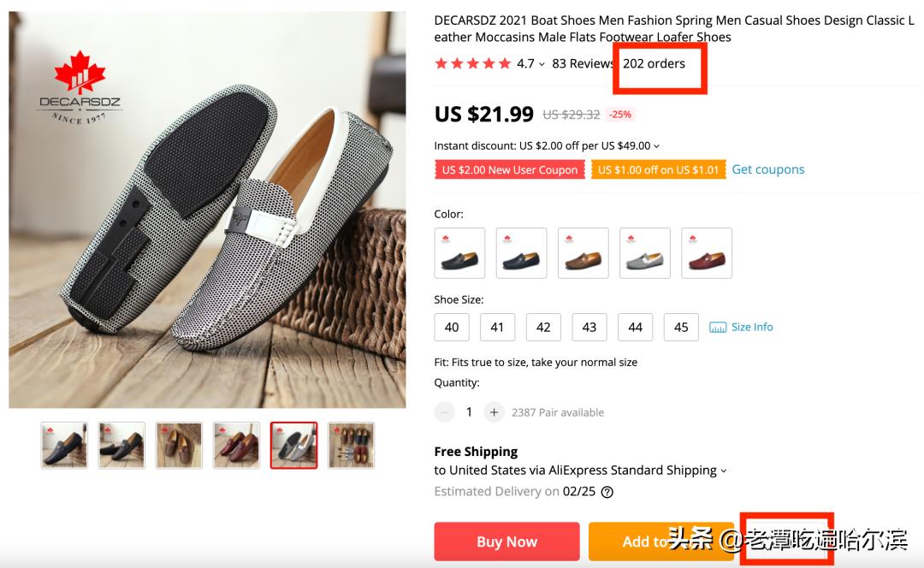The width and height of the screenshot is (924, 568).
Task: View the last multi-shoe thumbnail image
Action: (351, 445)
